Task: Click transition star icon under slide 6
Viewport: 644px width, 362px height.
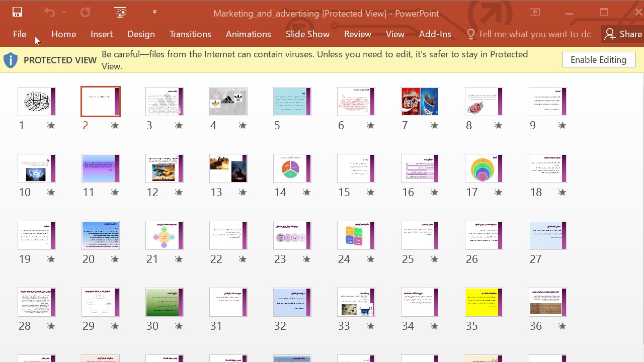Action: [370, 126]
